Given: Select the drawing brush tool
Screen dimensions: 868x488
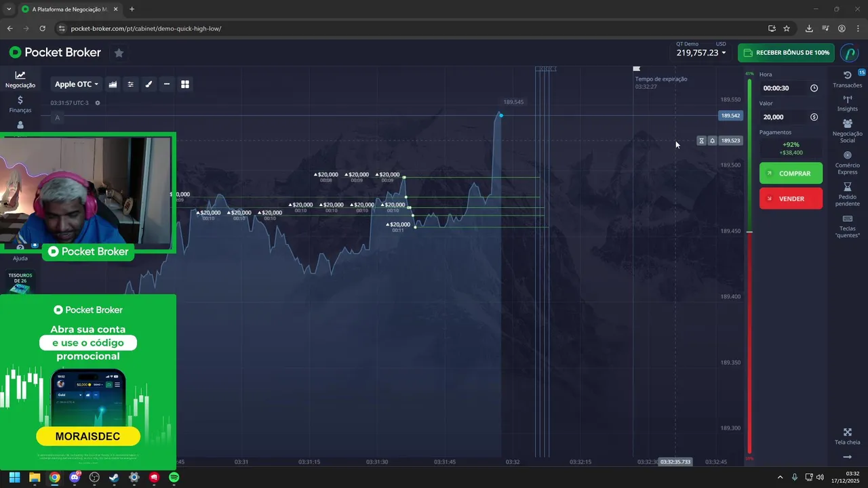Looking at the screenshot, I should pyautogui.click(x=149, y=84).
